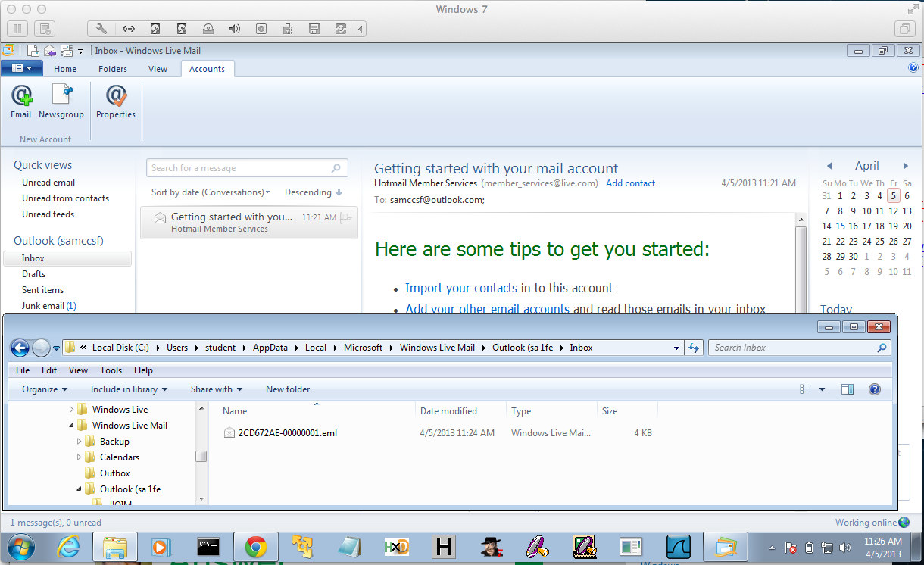The height and width of the screenshot is (565, 924).
Task: Open the Explorer Tools menu
Action: tap(111, 370)
